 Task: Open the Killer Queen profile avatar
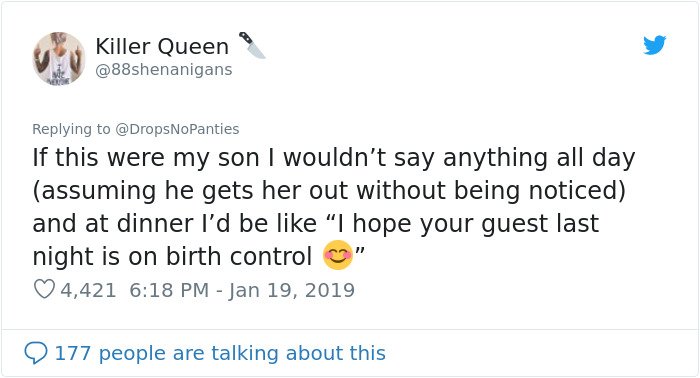coord(58,58)
